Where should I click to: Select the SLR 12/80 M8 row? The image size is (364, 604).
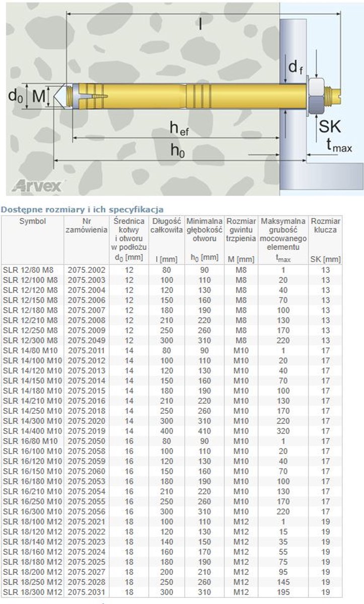coord(172,269)
